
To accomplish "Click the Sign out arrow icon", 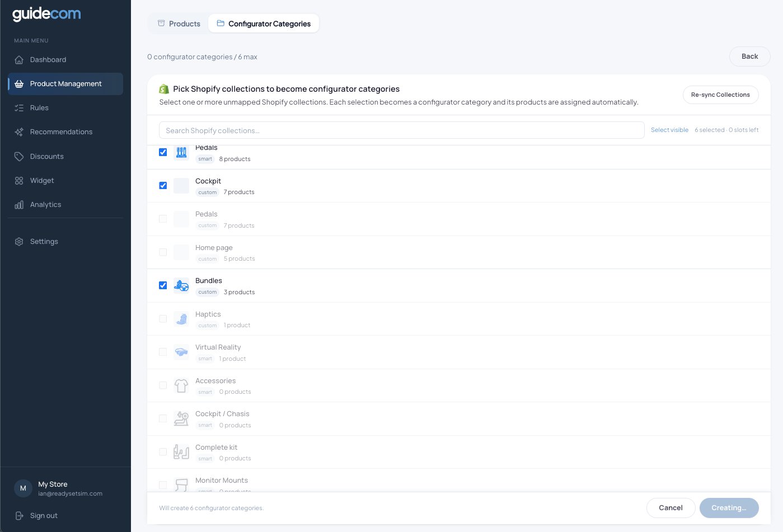I will (19, 516).
